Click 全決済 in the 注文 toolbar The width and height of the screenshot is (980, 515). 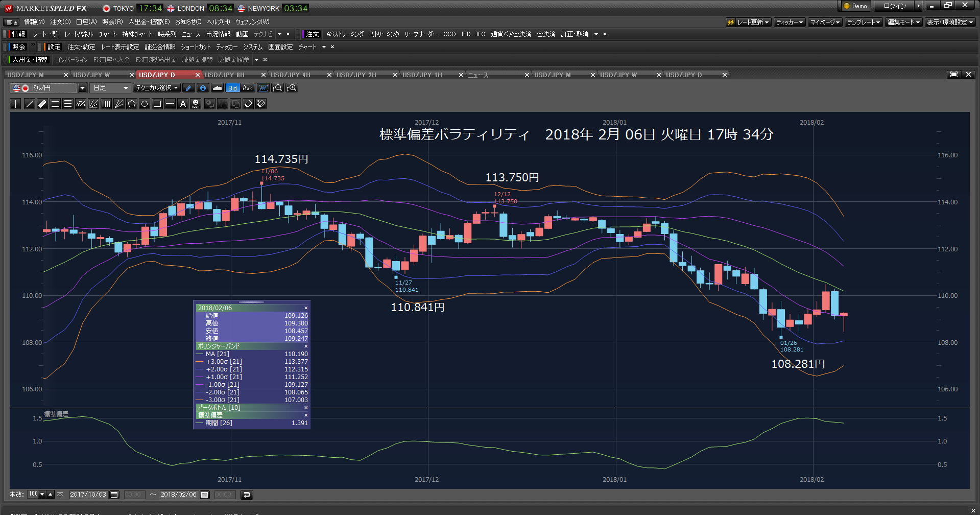coord(546,34)
